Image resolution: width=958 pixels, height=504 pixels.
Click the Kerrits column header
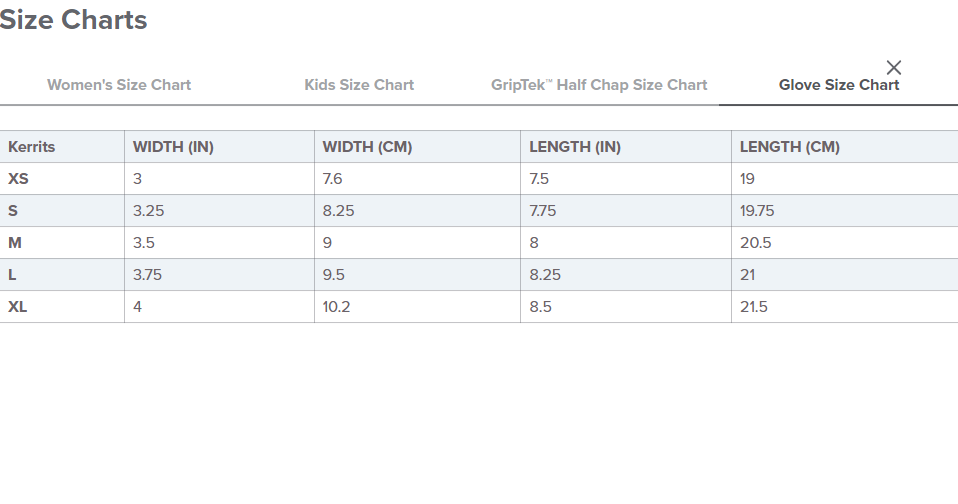(31, 147)
